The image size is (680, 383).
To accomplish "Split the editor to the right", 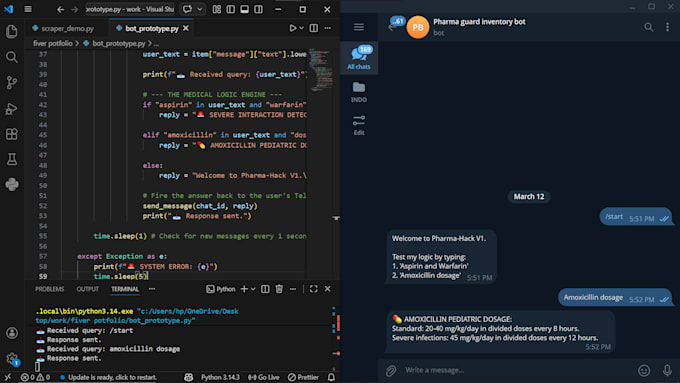I will [314, 28].
